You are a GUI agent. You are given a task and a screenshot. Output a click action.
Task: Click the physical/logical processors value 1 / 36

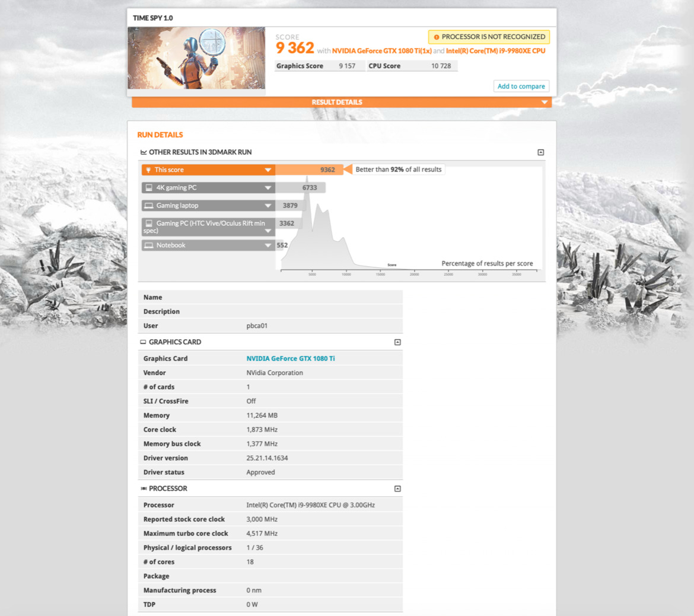[x=254, y=547]
